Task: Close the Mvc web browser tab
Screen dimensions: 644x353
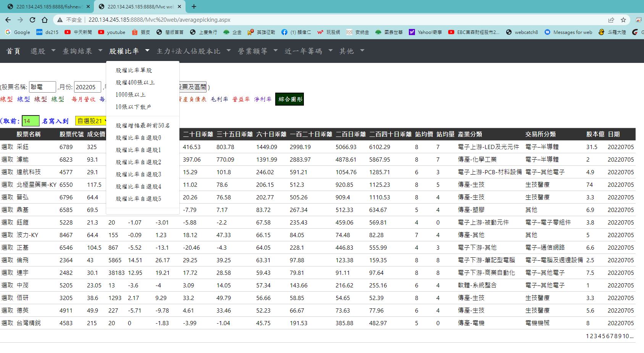Action: (x=179, y=6)
